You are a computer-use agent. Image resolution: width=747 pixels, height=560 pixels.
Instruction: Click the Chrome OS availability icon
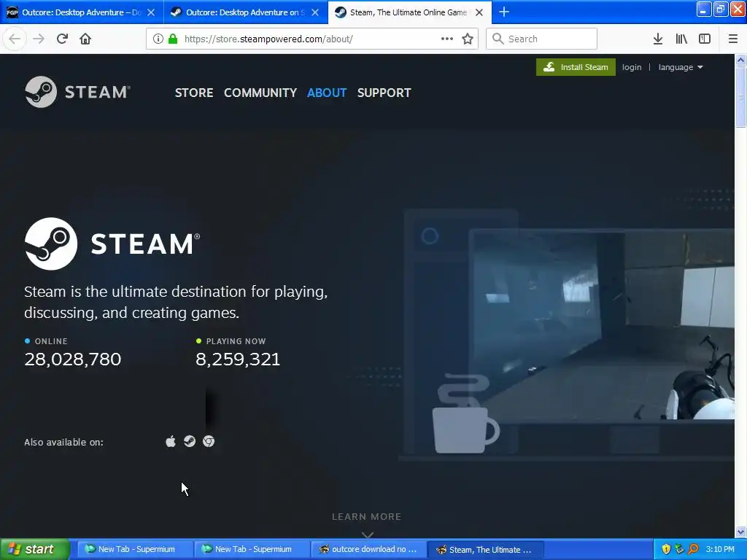click(x=209, y=441)
